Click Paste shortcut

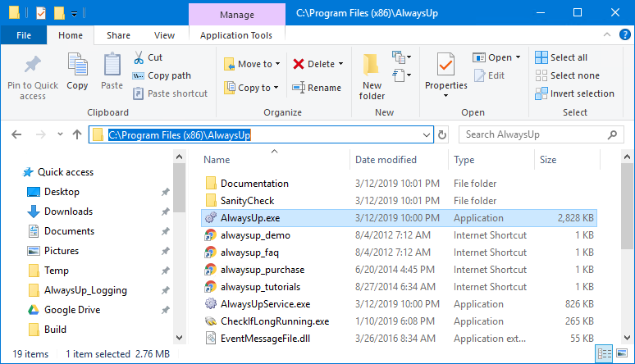pyautogui.click(x=170, y=93)
